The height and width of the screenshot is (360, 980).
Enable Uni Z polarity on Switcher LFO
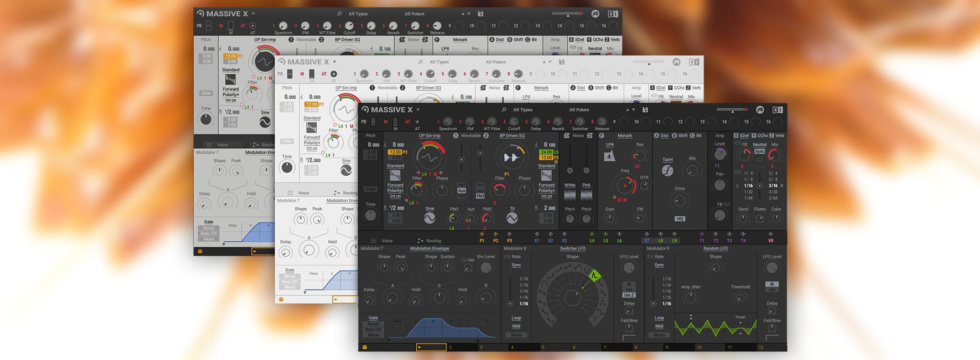(629, 295)
